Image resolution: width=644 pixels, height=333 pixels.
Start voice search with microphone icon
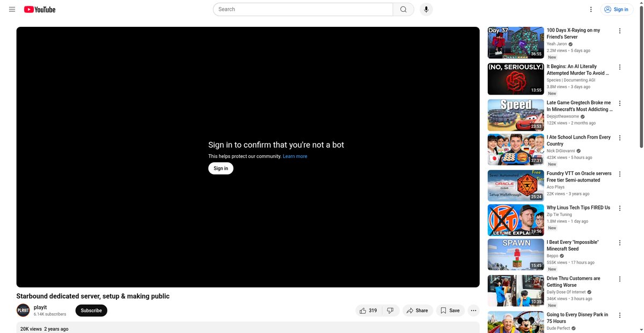click(426, 9)
